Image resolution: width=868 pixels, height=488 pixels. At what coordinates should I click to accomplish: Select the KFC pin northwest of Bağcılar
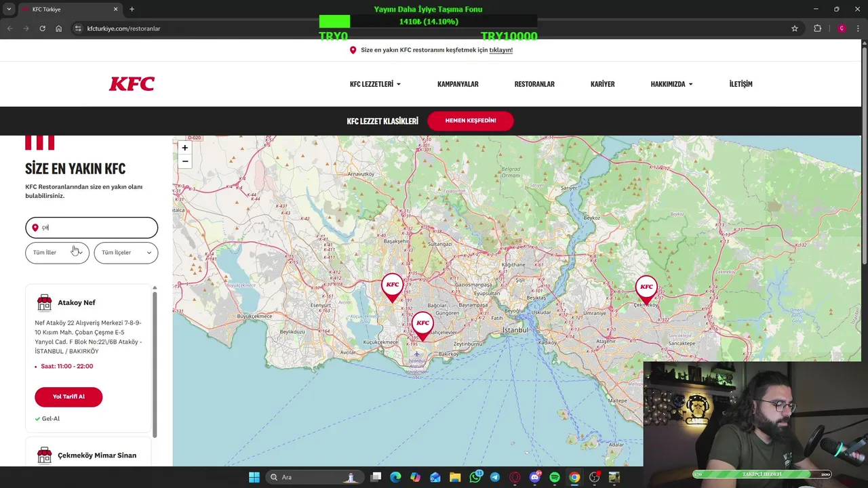pyautogui.click(x=392, y=288)
